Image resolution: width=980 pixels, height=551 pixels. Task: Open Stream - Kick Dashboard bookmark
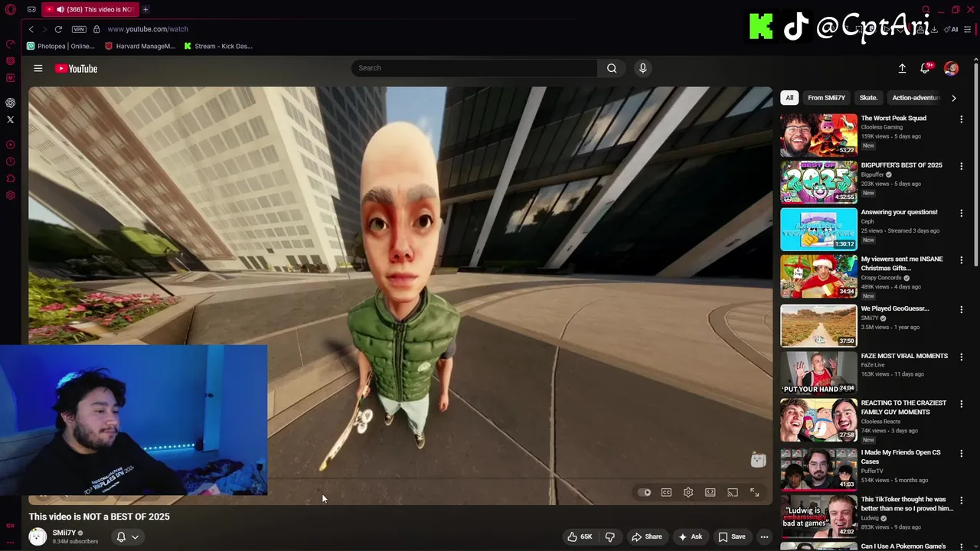(218, 46)
